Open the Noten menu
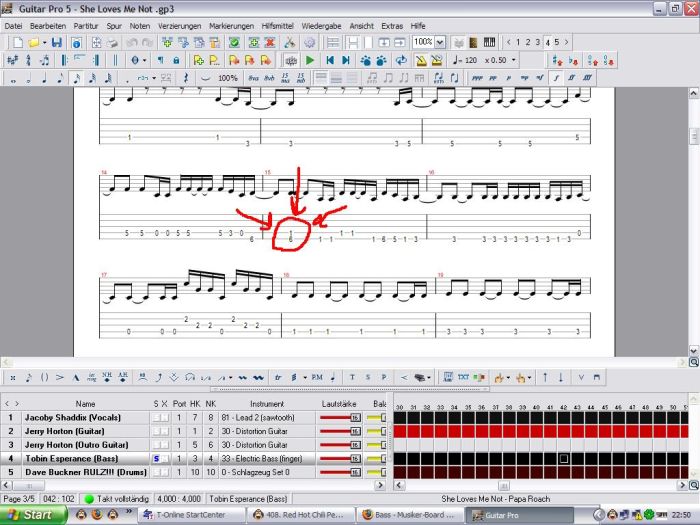This screenshot has width=700, height=525. tap(140, 26)
